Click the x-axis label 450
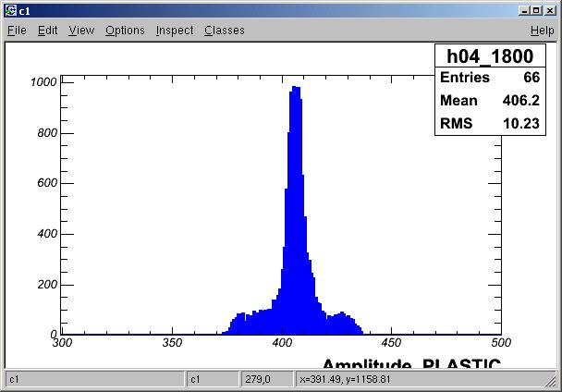The height and width of the screenshot is (392, 562). 391,343
